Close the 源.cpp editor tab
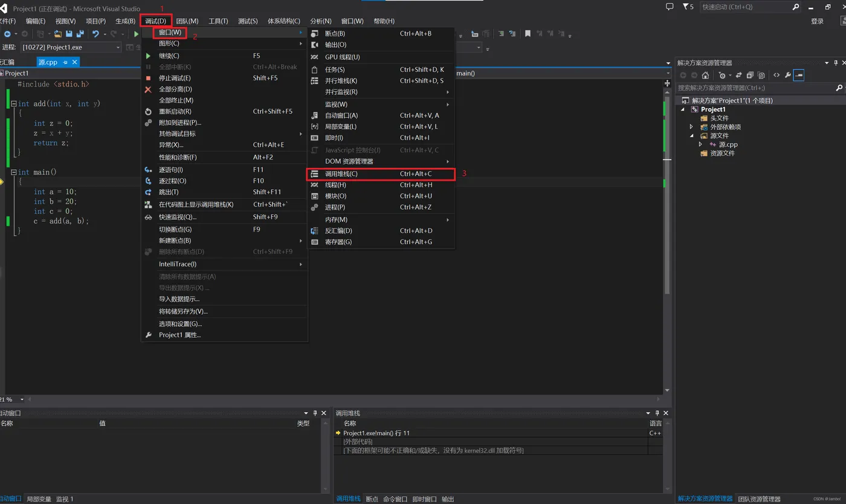Viewport: 846px width, 504px height. [x=75, y=62]
